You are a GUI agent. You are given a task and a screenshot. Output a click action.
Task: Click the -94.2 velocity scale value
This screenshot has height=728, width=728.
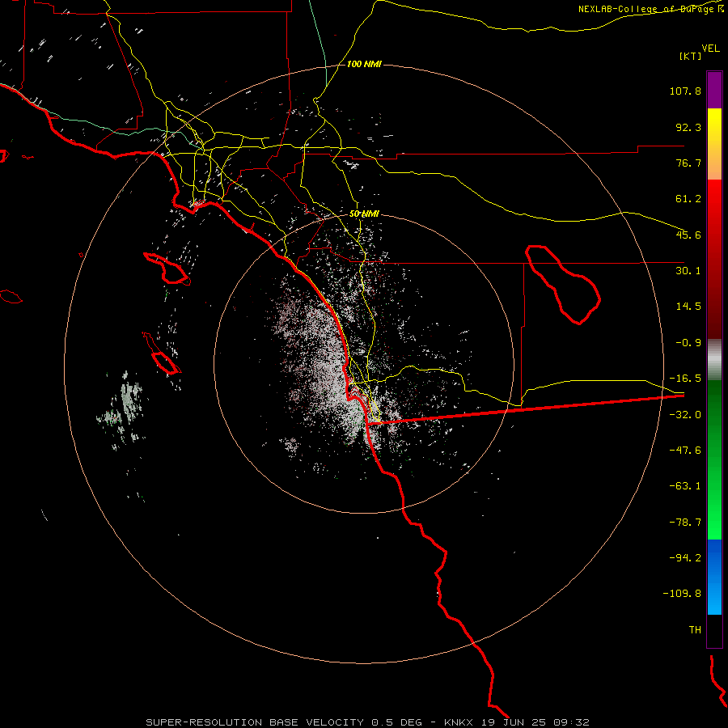click(685, 557)
